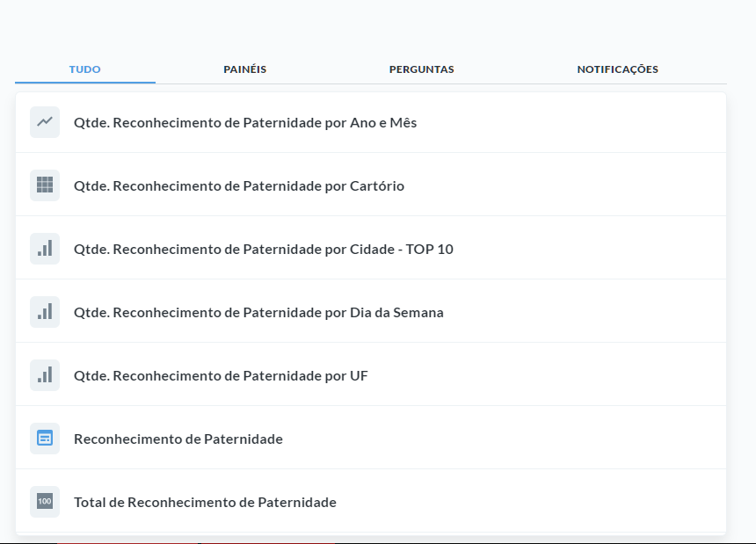Click the table grid icon for Cartório
This screenshot has width=756, height=544.
45,185
